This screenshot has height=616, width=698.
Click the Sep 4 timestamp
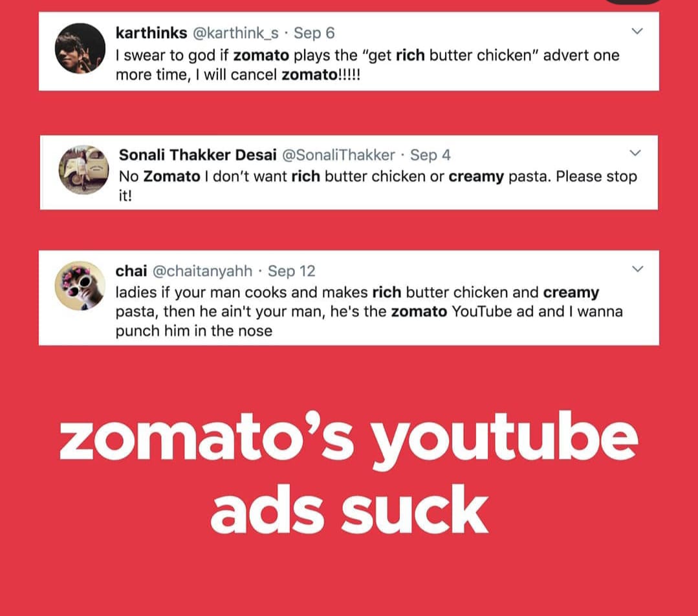(430, 154)
